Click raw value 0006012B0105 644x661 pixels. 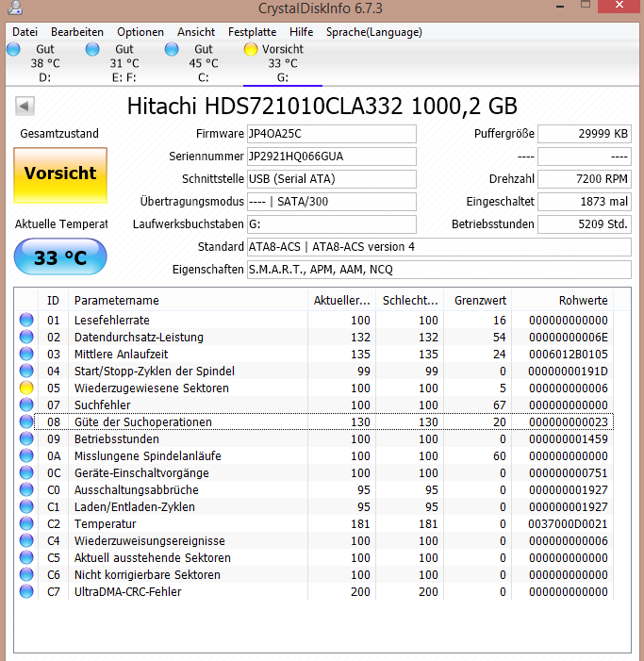pyautogui.click(x=568, y=354)
